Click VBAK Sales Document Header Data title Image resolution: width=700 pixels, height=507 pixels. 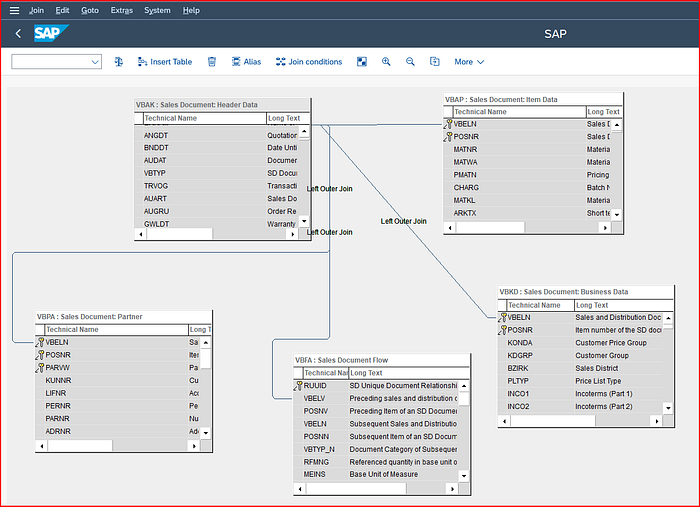[x=197, y=105]
